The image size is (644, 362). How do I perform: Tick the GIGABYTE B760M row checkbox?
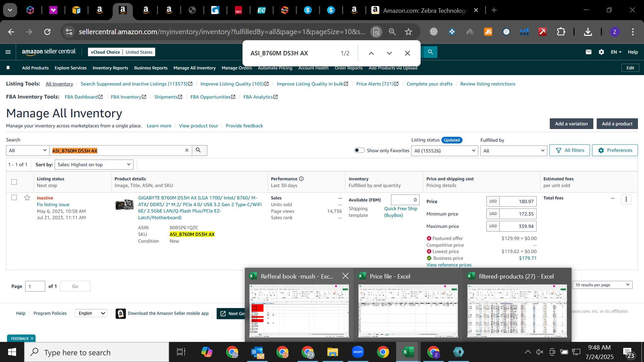coord(14,197)
